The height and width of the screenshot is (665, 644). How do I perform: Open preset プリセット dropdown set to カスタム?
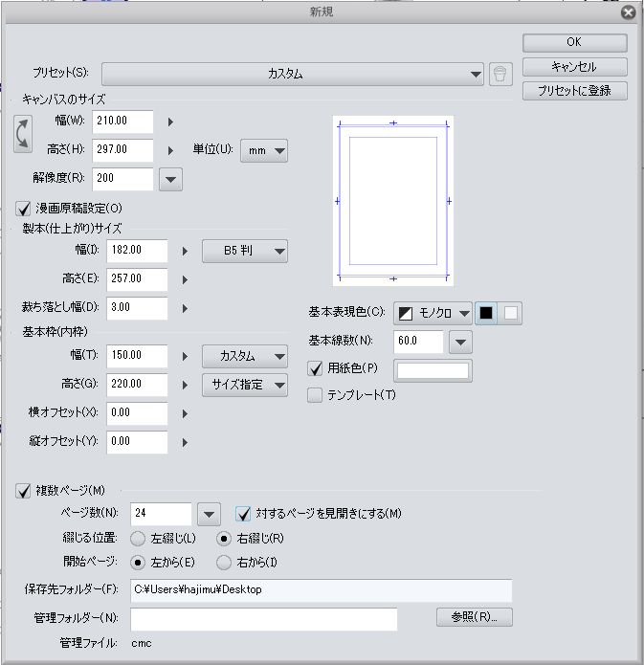(x=293, y=75)
